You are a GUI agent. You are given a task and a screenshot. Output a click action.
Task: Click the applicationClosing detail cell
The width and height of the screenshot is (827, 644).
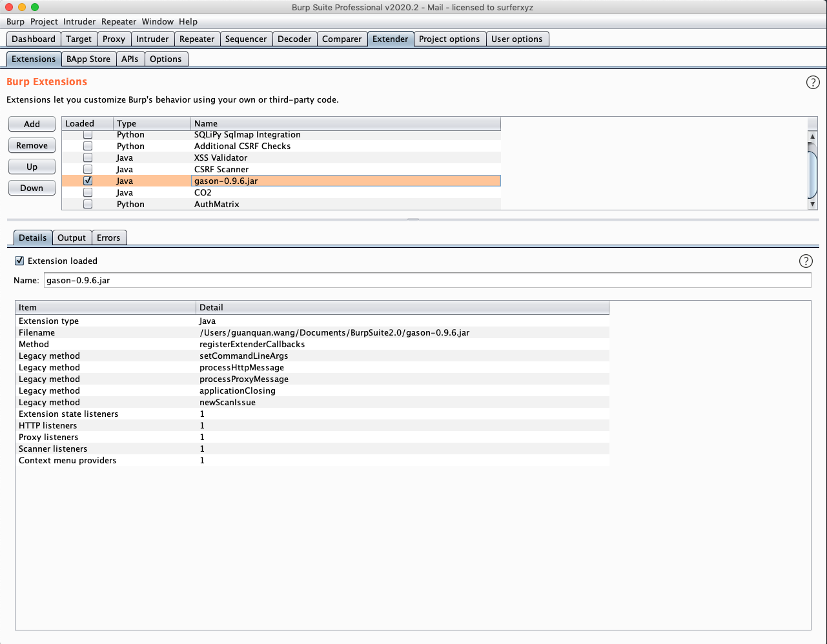click(x=403, y=391)
